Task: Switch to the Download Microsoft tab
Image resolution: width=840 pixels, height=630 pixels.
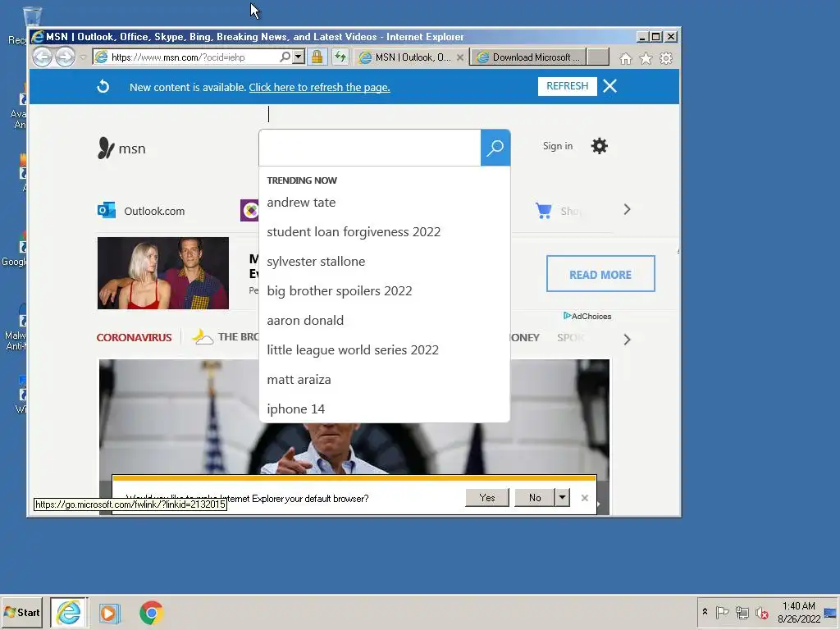Action: pos(529,57)
